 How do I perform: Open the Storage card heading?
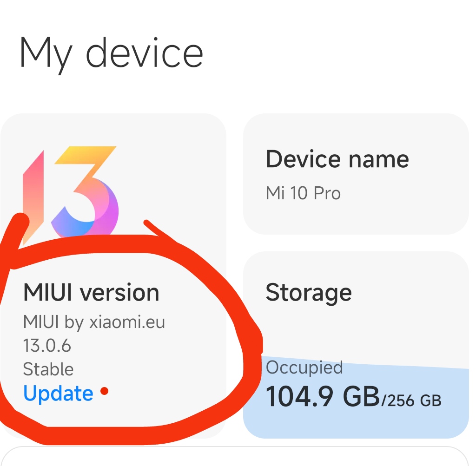309,292
